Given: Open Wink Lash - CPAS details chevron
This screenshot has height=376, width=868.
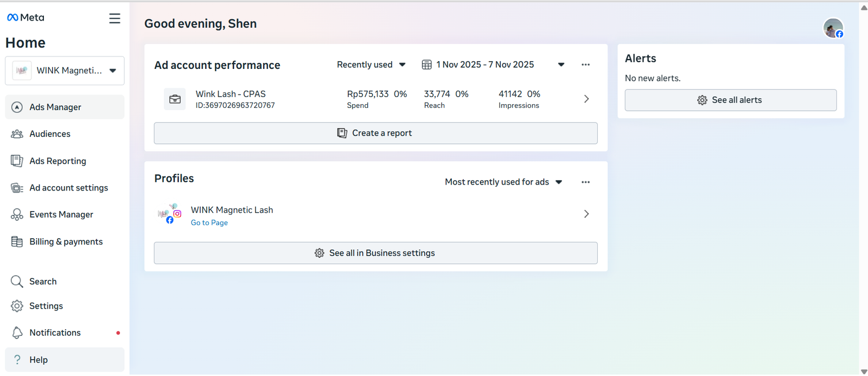Looking at the screenshot, I should tap(586, 99).
